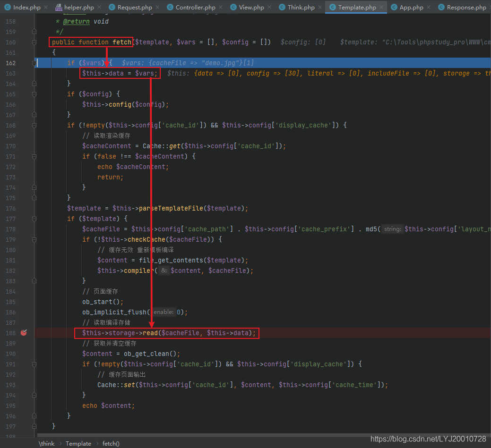This screenshot has height=448, width=491.
Task: Click line number 162 in the gutter
Action: pyautogui.click(x=11, y=63)
